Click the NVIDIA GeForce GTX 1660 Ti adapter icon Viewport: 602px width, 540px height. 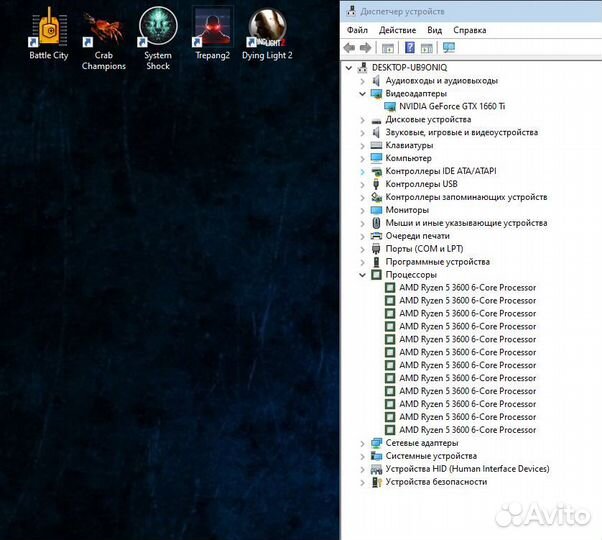point(390,107)
